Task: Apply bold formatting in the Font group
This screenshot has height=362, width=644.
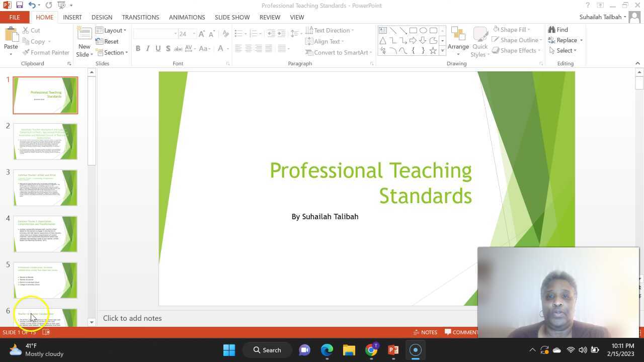Action: 138,49
